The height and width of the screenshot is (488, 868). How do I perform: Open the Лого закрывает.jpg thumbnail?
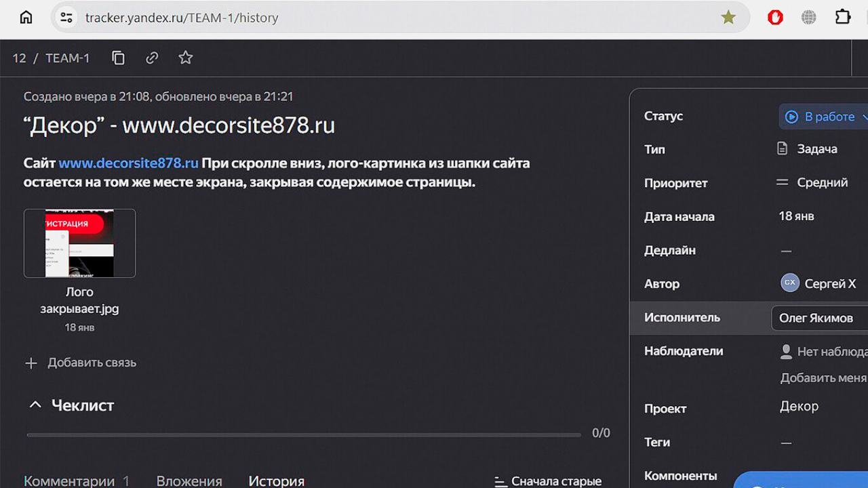click(x=80, y=243)
